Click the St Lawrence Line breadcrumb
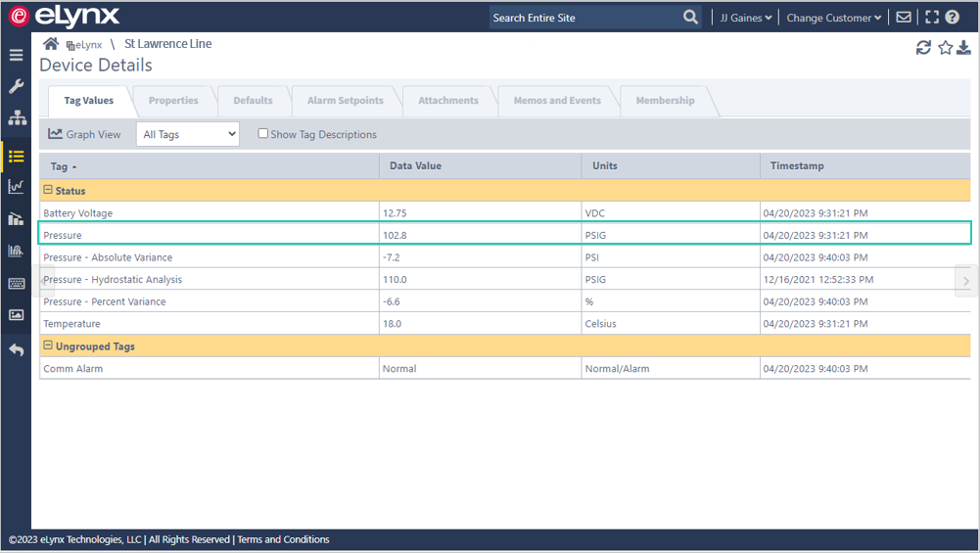The width and height of the screenshot is (980, 553). (x=167, y=44)
